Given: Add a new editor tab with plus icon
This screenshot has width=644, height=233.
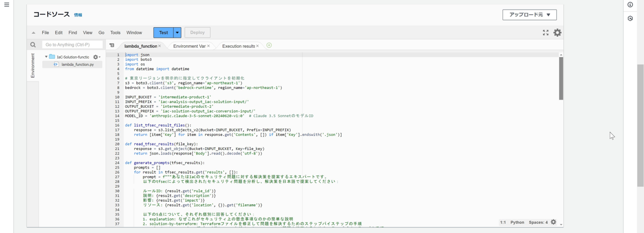Looking at the screenshot, I should click(x=269, y=45).
